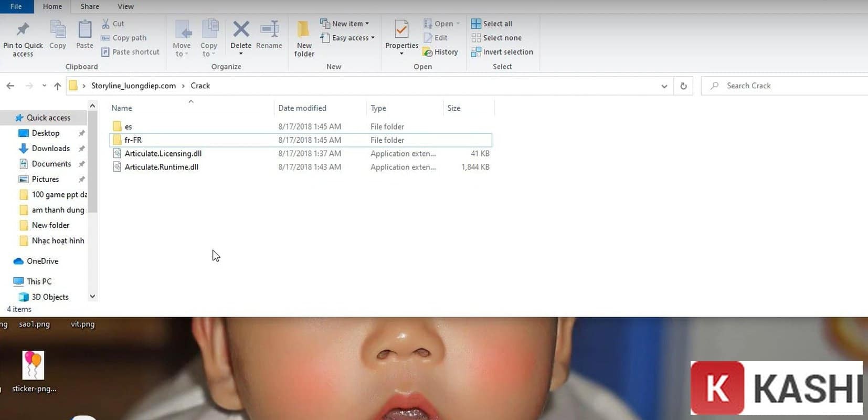
Task: Create a New folder from ribbon
Action: coord(304,39)
